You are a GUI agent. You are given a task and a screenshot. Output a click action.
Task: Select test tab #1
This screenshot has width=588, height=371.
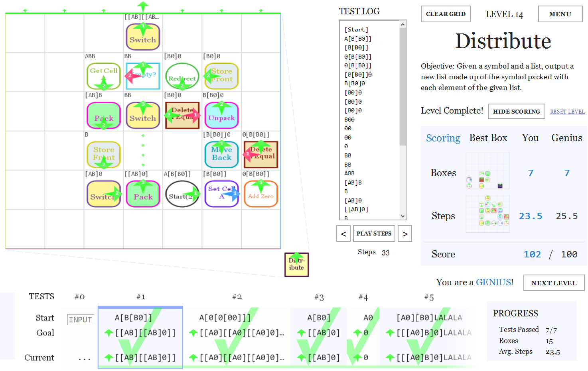[141, 297]
